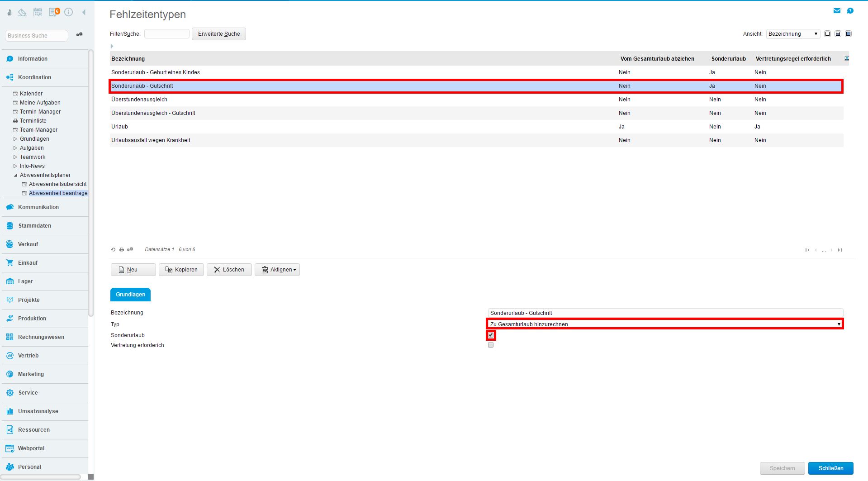Open the mail inbox tray icon
This screenshot has width=868, height=481.
pyautogui.click(x=22, y=12)
